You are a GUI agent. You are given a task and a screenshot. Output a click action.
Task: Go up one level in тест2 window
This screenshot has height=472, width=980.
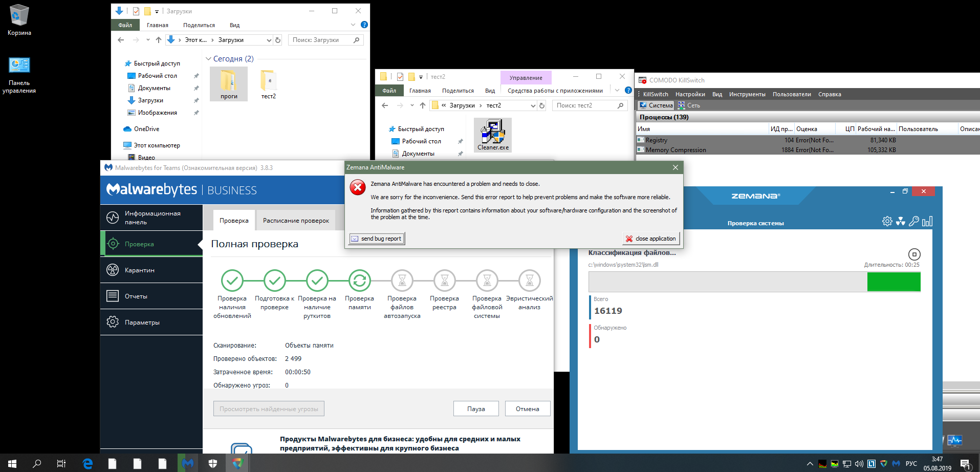(x=422, y=105)
